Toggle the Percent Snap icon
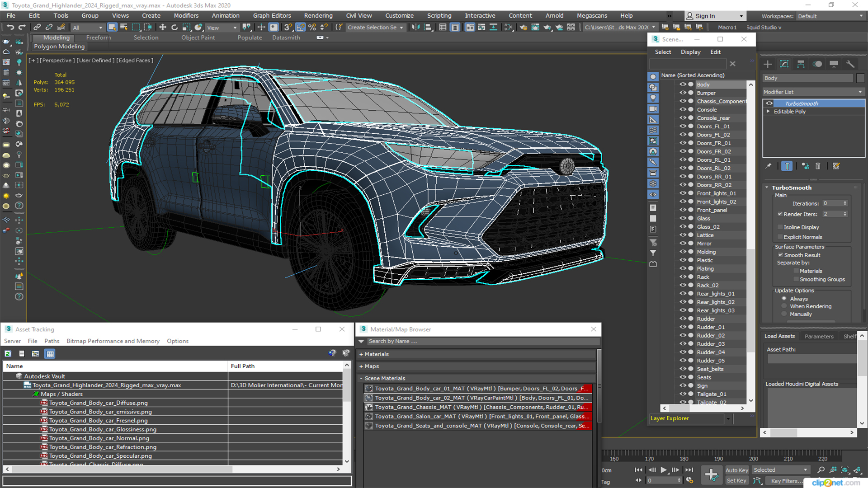The width and height of the screenshot is (868, 488). click(x=312, y=28)
